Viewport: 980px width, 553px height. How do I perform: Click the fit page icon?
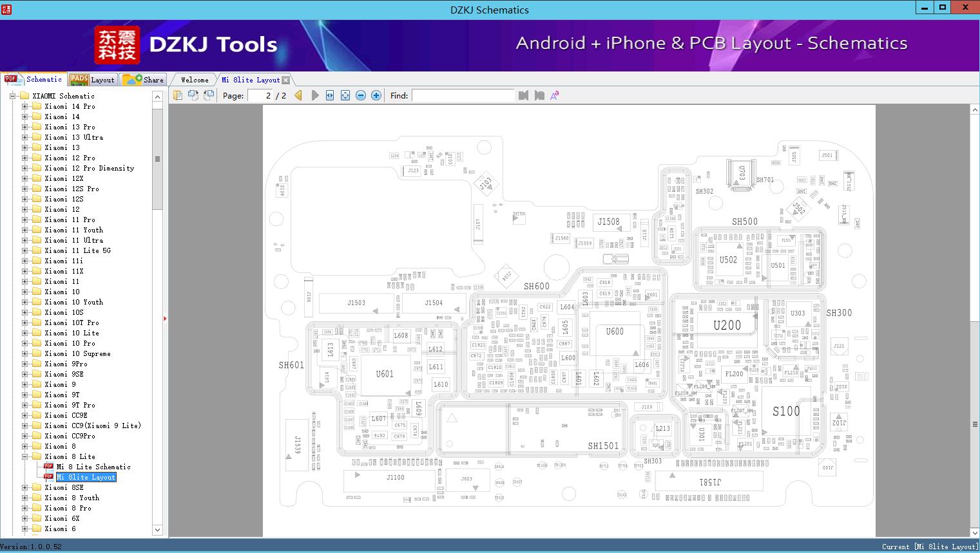(x=345, y=95)
